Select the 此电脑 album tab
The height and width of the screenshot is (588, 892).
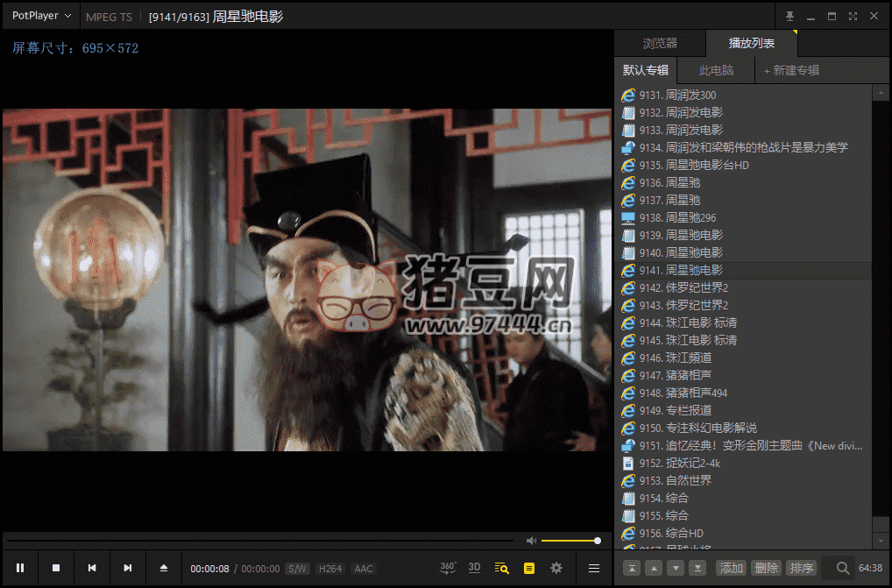point(716,70)
